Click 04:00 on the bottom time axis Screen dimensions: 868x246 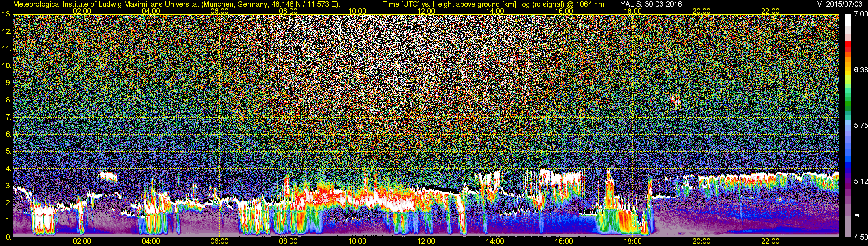pos(151,241)
